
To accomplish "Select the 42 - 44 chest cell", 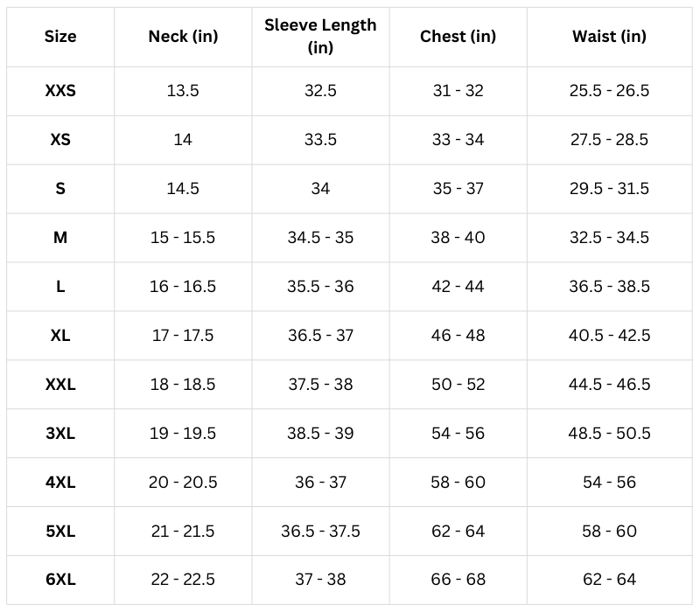I will click(x=458, y=287).
